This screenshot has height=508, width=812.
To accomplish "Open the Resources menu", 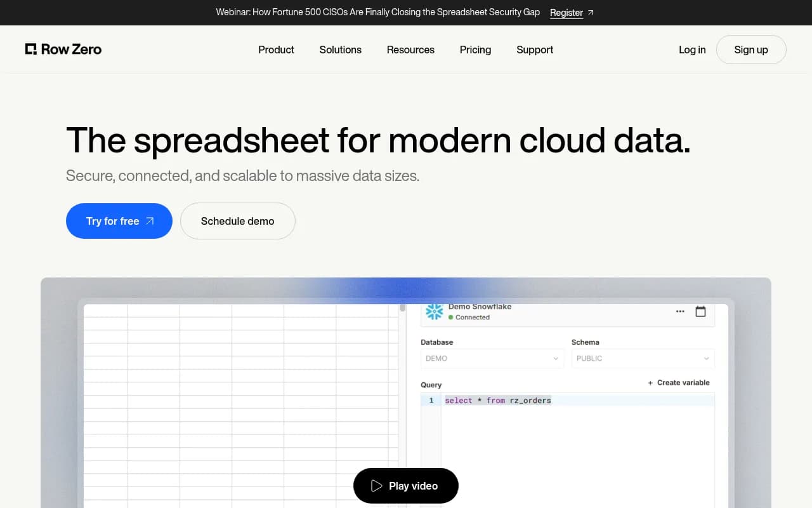I will click(410, 50).
